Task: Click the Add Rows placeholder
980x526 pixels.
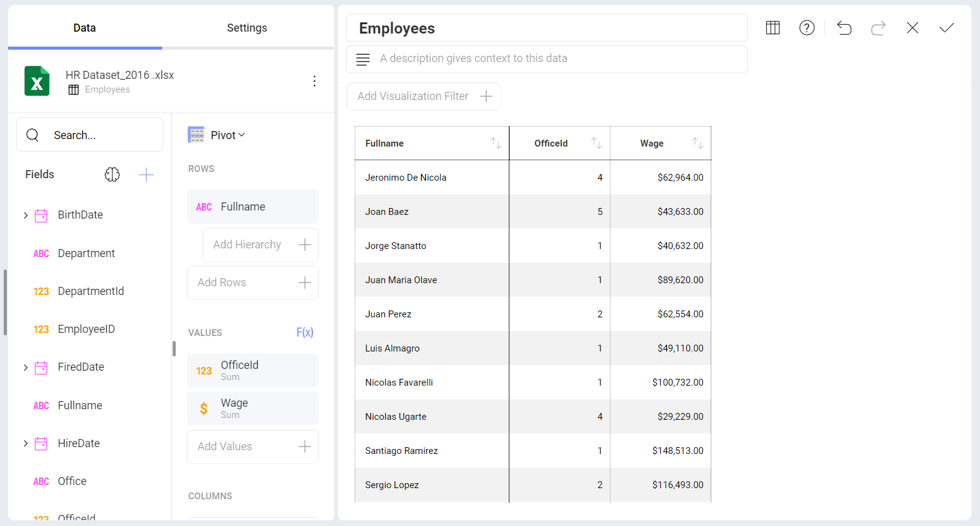Action: tap(253, 283)
